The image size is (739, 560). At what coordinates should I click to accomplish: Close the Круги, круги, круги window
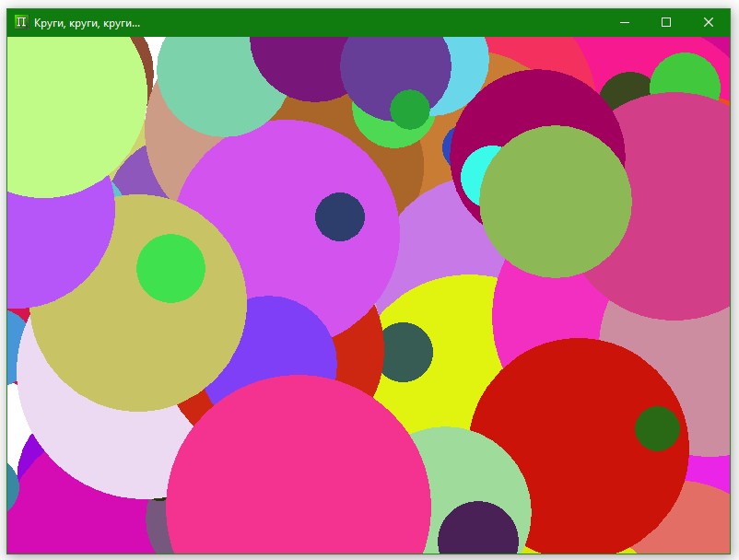(708, 22)
